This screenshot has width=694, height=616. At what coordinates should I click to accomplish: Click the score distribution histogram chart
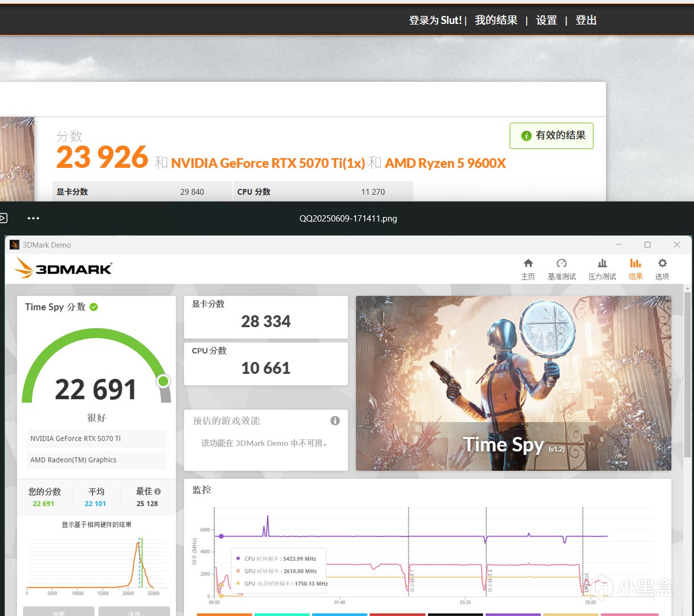(x=96, y=564)
